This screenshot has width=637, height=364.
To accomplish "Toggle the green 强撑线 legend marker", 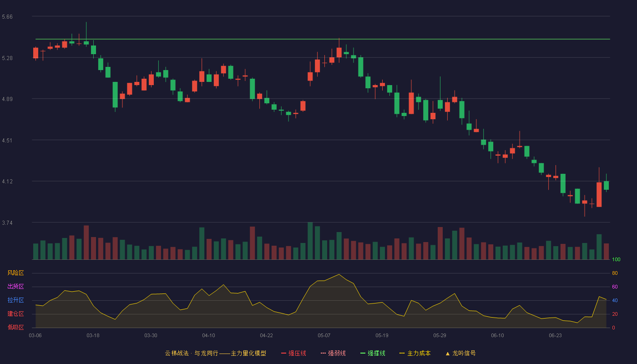I will click(363, 353).
